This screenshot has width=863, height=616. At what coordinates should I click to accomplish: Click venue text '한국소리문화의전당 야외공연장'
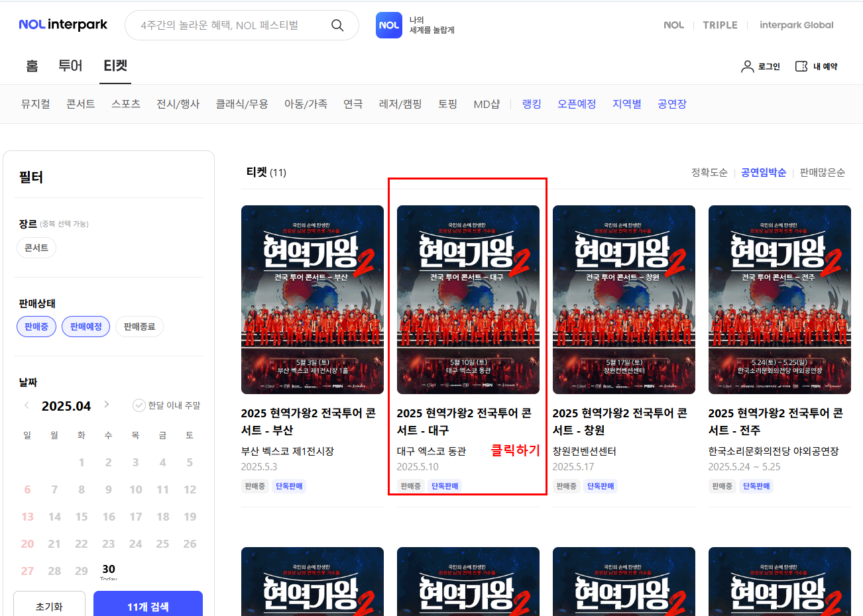774,451
